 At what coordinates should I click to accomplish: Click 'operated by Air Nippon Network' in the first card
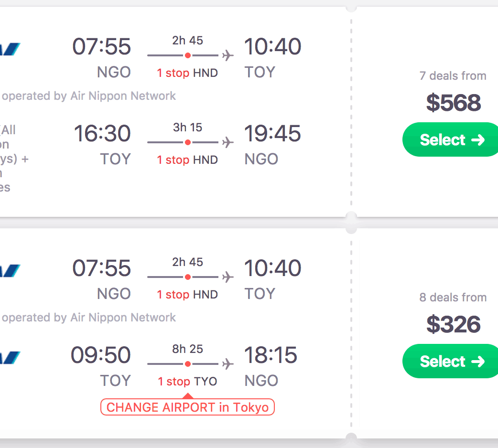(89, 96)
